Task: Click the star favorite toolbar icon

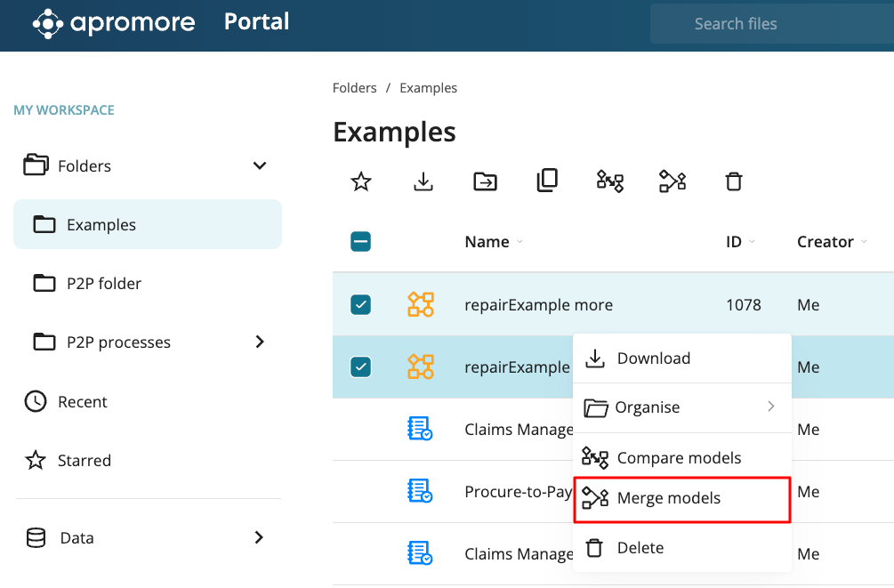Action: click(x=361, y=181)
